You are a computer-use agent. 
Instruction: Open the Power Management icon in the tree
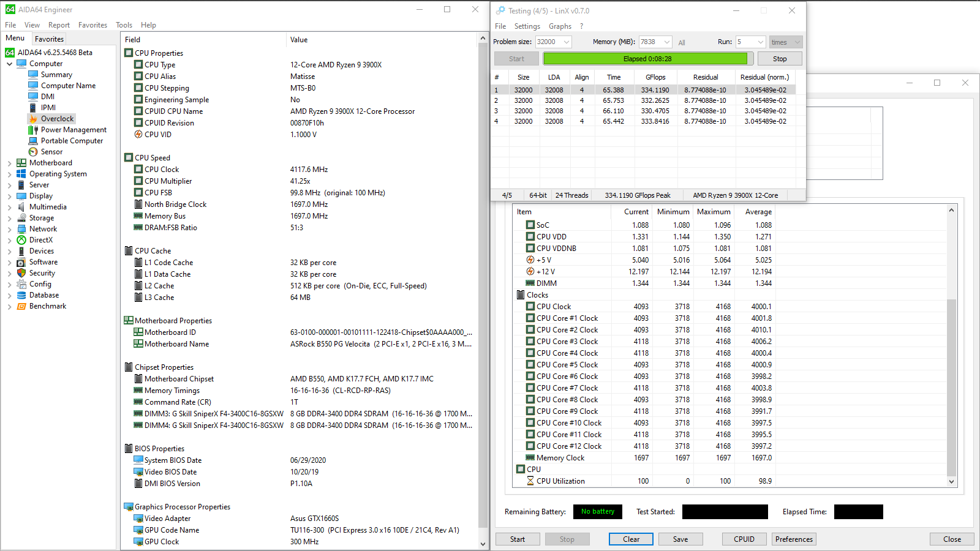tap(33, 130)
